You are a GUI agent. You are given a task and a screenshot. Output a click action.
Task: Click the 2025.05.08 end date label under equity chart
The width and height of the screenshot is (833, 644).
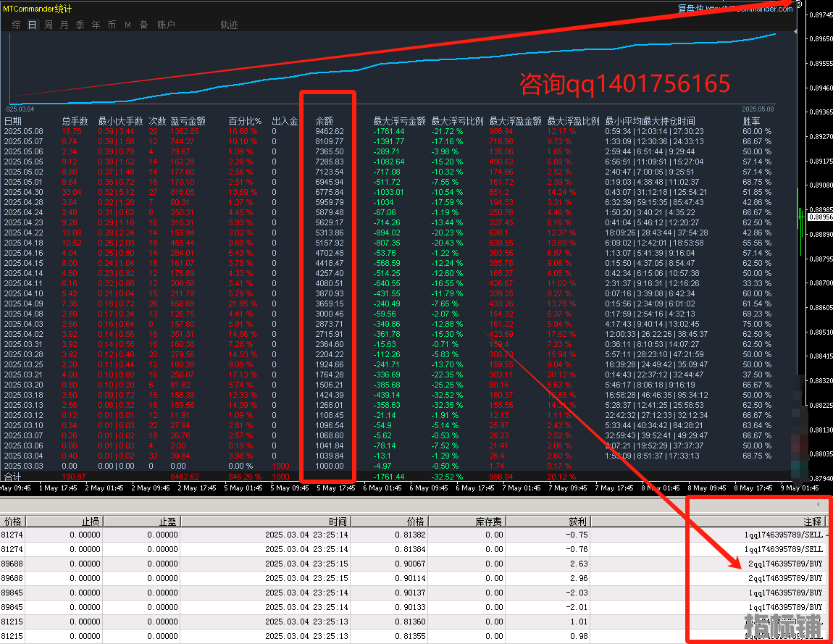point(758,109)
